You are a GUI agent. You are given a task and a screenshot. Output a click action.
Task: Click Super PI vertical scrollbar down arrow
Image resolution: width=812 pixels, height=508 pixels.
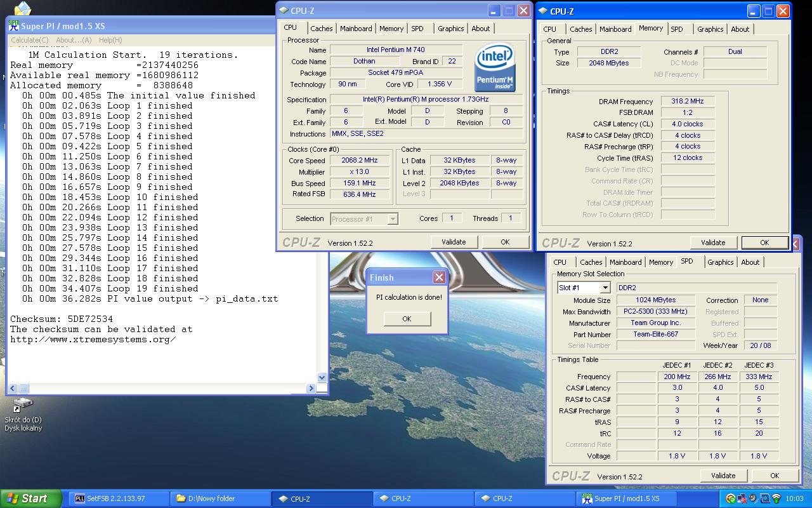(322, 377)
